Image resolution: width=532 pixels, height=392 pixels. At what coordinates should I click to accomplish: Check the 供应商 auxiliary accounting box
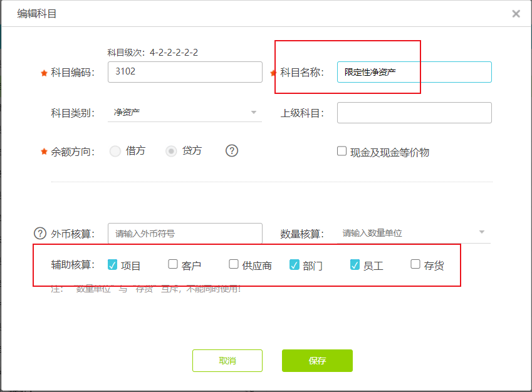[232, 265]
